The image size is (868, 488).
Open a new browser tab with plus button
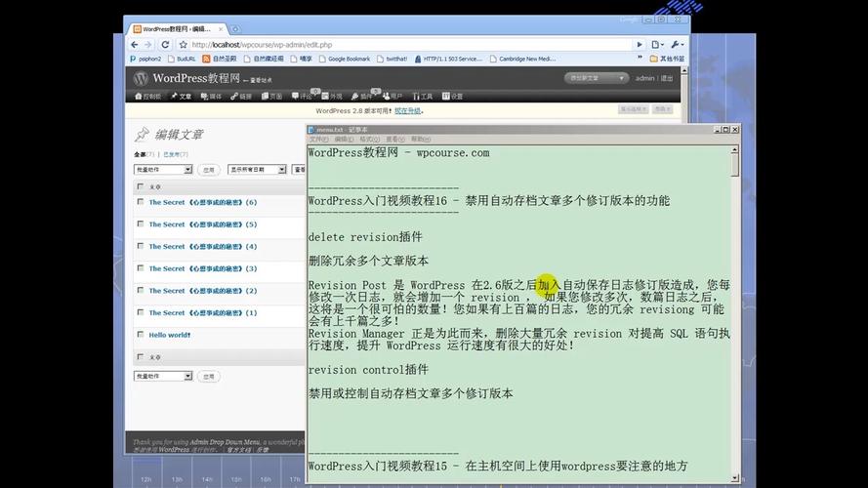click(235, 28)
